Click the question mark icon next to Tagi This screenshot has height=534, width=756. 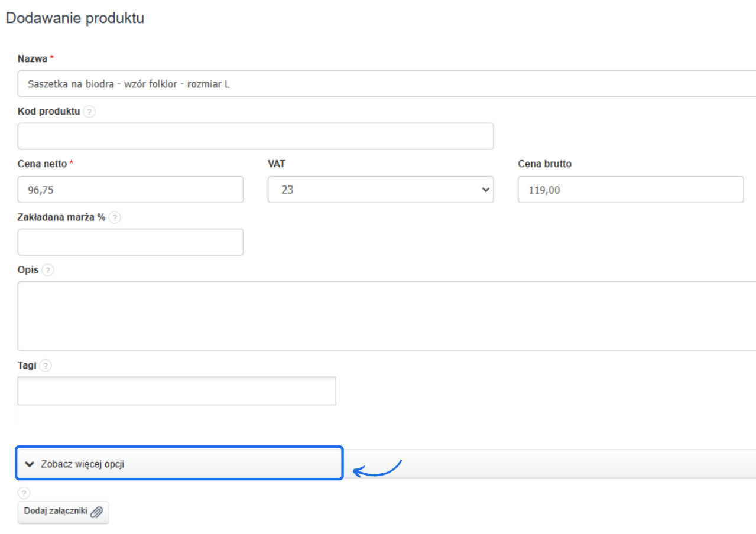(46, 366)
